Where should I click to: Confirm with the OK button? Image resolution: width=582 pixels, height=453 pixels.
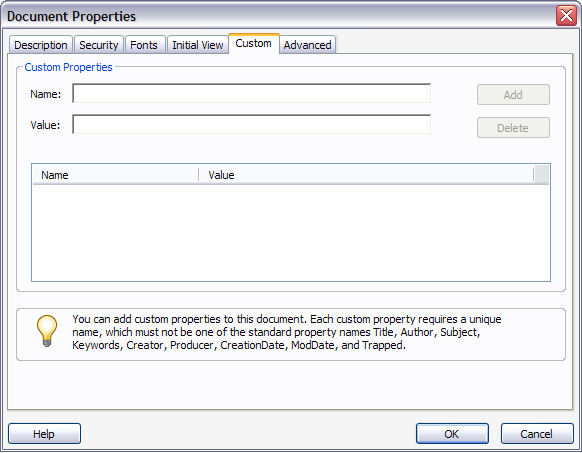point(452,434)
